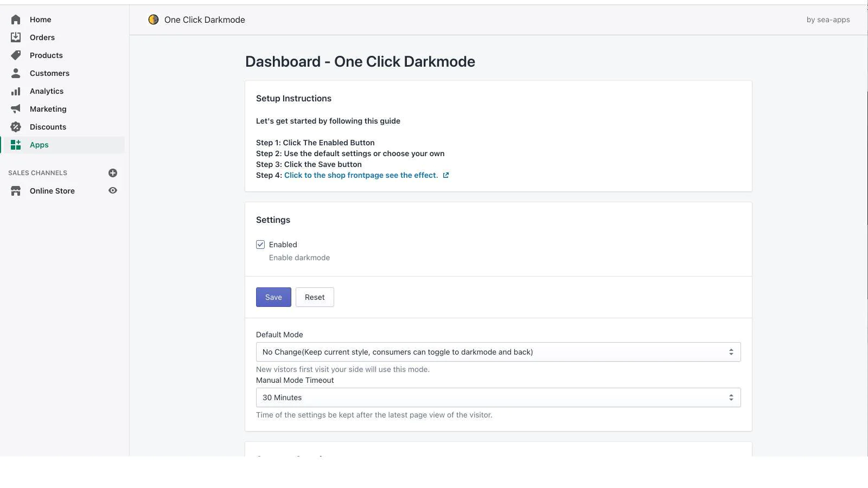Uncheck the Enabled darkmode checkbox

(260, 245)
